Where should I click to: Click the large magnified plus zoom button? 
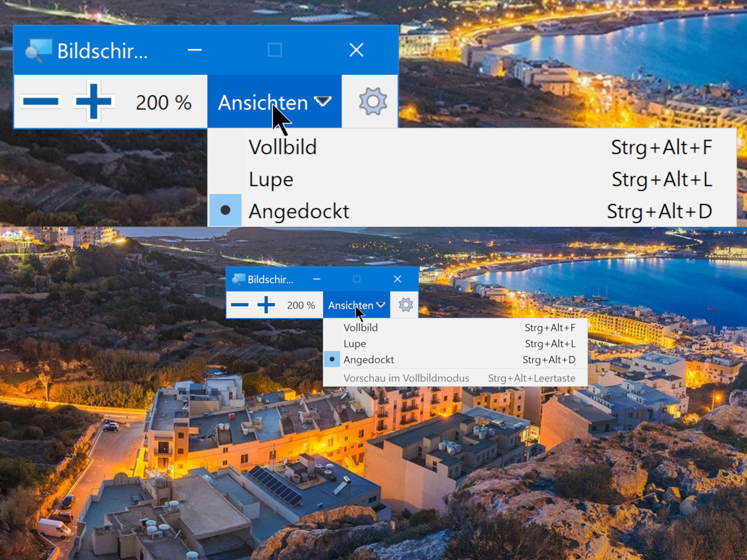(x=93, y=101)
